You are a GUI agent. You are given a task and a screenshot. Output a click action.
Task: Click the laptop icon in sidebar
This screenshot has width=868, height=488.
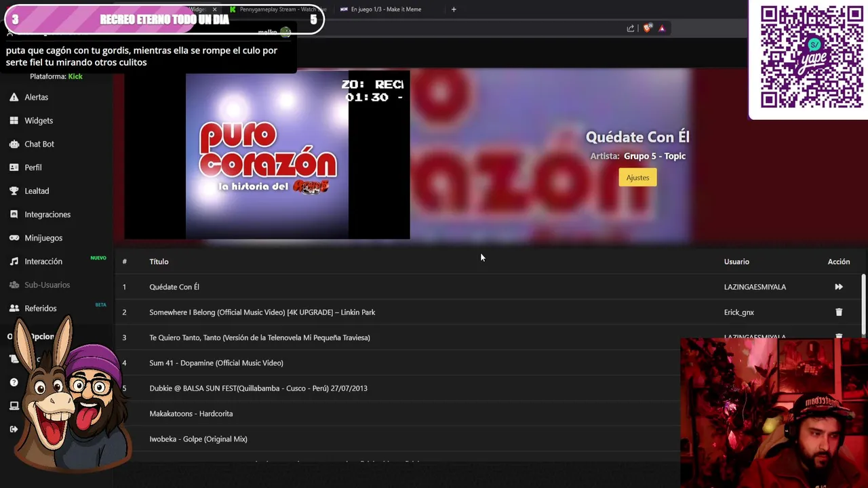[x=14, y=406]
